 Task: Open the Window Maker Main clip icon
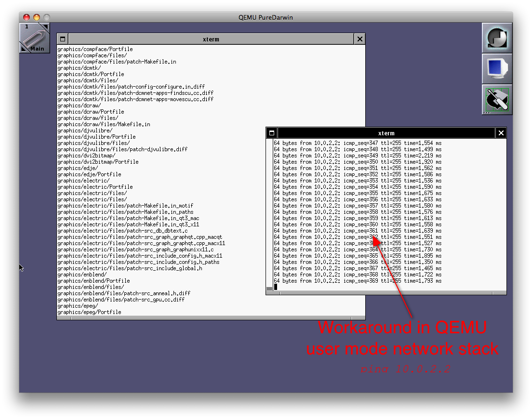coord(35,38)
